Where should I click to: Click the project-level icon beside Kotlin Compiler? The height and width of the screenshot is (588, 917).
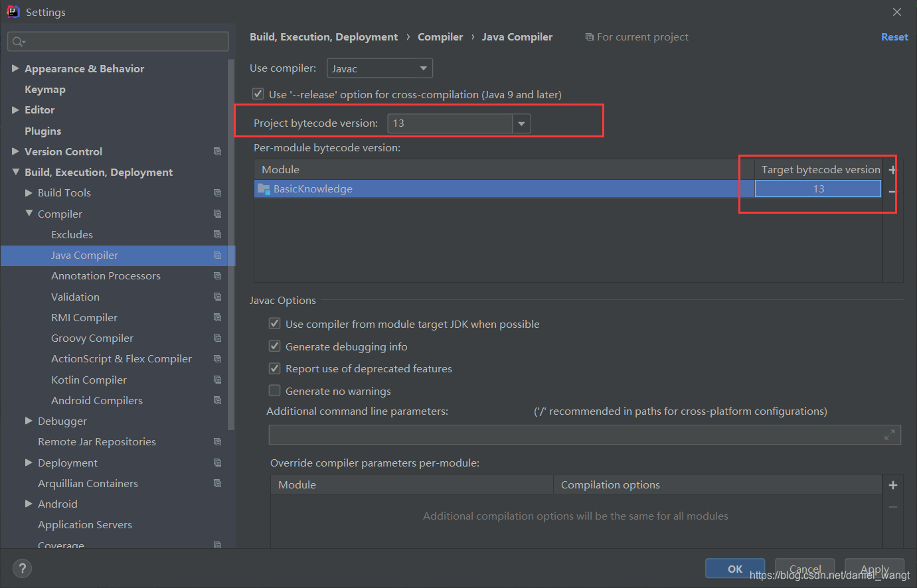tap(217, 380)
